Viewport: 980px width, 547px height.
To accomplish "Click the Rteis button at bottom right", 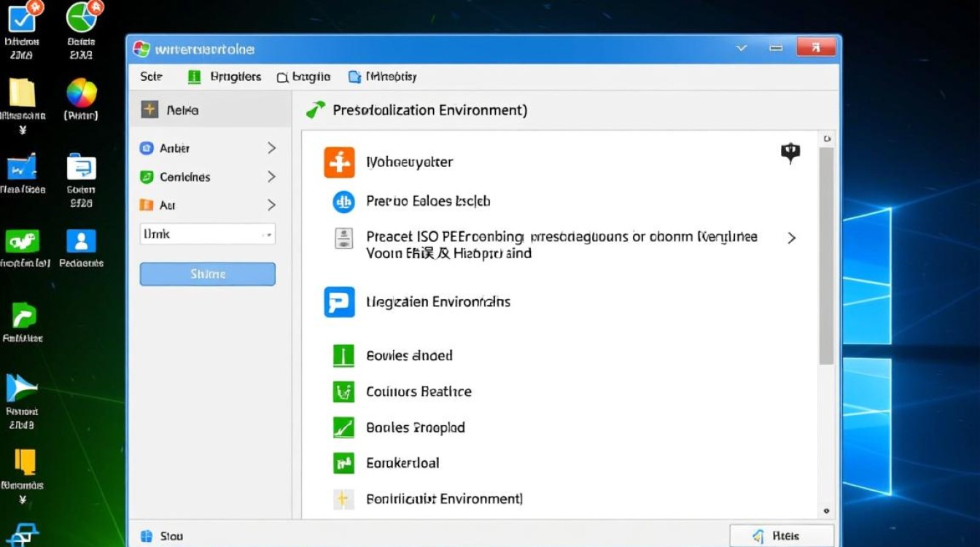I will click(x=781, y=536).
